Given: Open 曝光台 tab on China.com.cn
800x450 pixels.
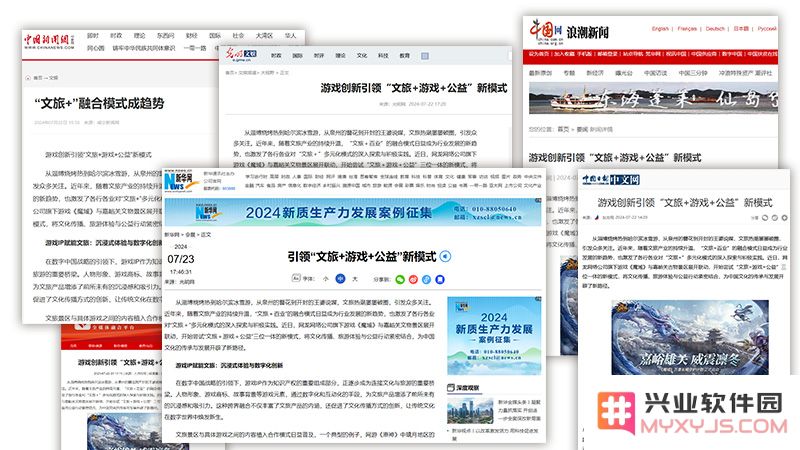Looking at the screenshot, I should tap(623, 73).
